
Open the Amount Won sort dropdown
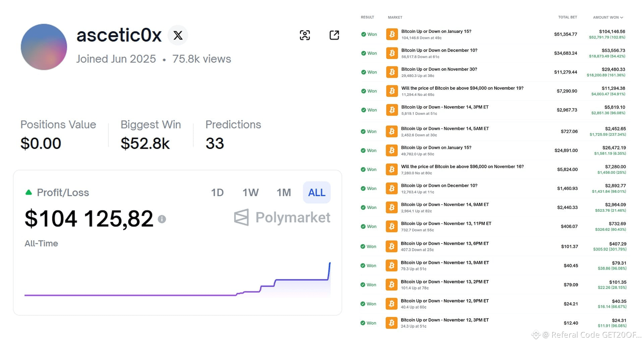point(608,17)
